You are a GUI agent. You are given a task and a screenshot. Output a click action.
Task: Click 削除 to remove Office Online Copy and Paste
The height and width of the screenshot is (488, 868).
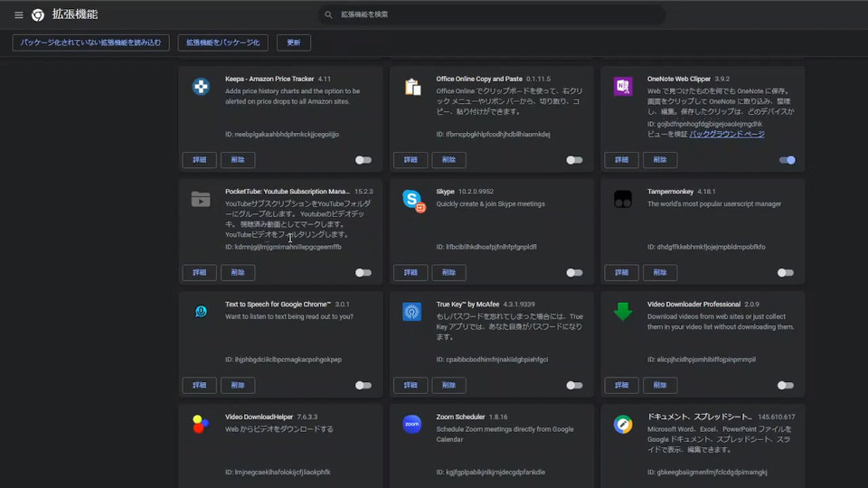click(x=449, y=160)
